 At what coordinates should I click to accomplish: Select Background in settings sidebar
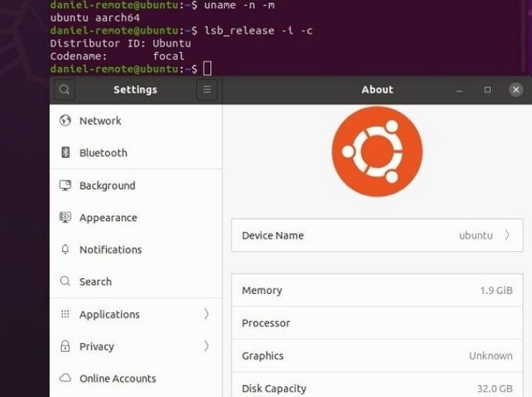136,186
